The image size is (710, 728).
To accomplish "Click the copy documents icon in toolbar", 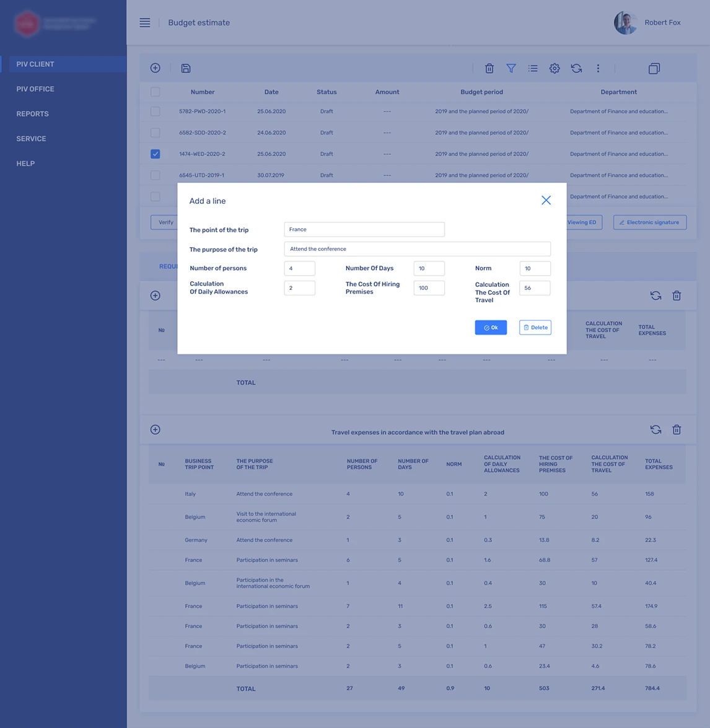I will click(654, 68).
